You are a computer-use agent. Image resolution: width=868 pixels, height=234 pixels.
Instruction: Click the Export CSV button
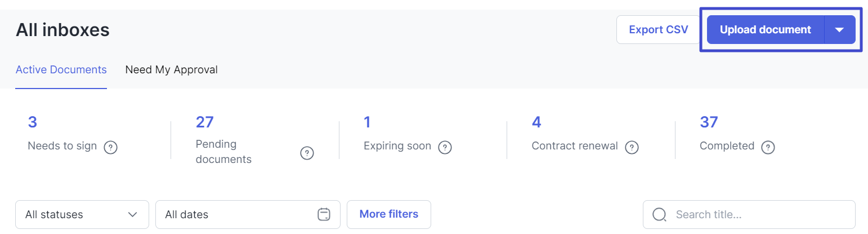point(658,30)
